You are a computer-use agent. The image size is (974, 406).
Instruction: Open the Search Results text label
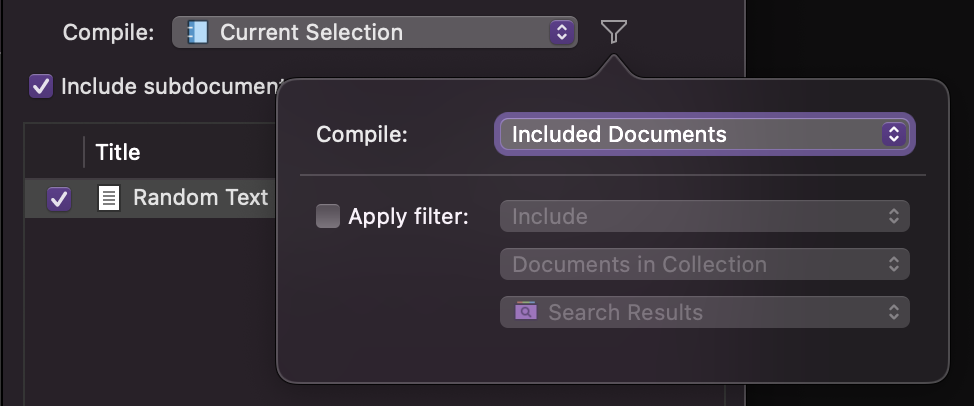[625, 312]
